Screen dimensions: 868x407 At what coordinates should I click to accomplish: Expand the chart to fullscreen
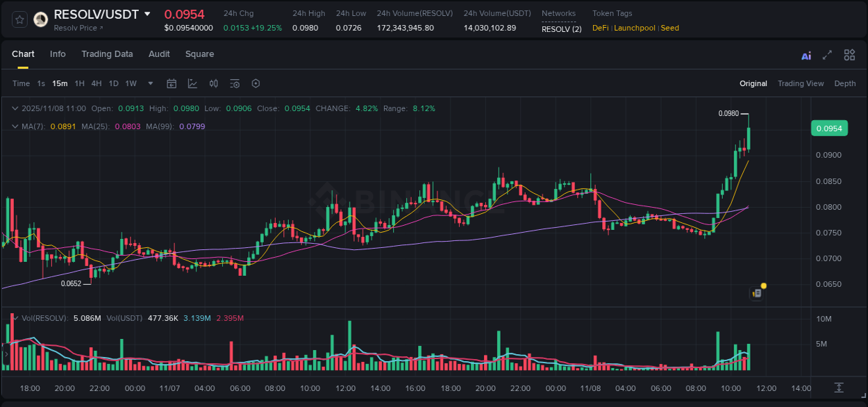[826, 54]
